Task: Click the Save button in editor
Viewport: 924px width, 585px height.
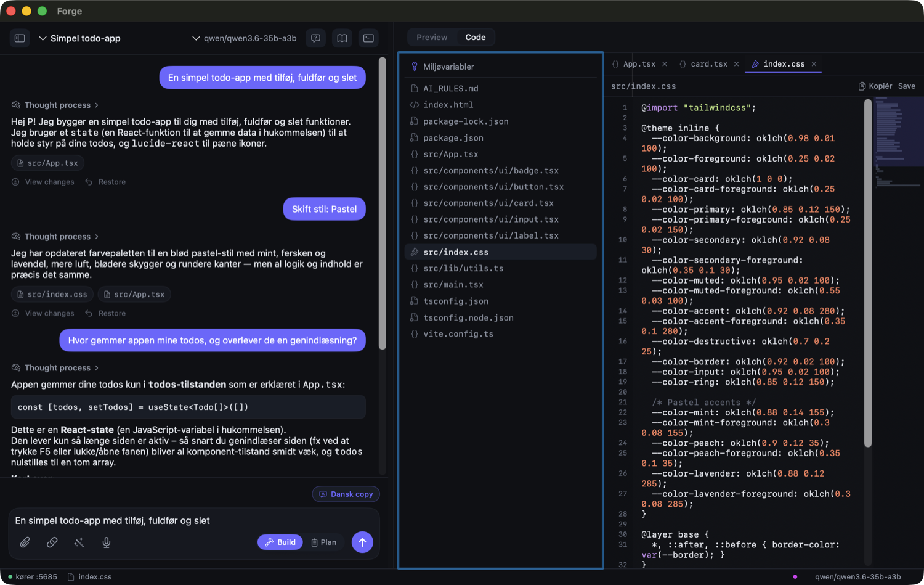Action: pyautogui.click(x=907, y=86)
